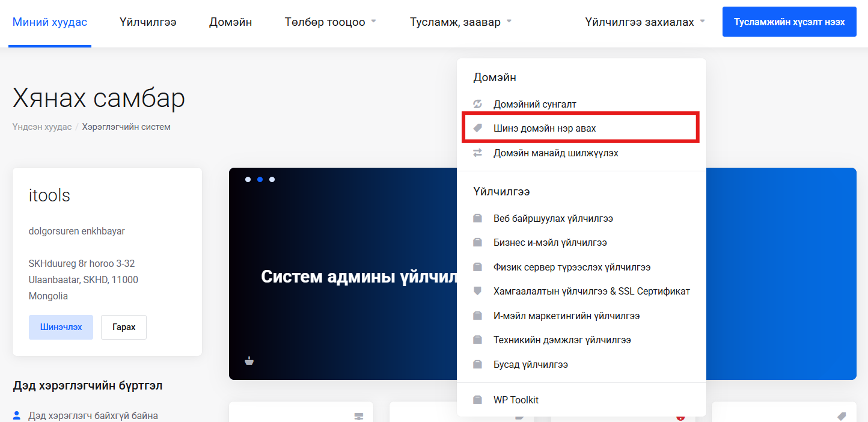The image size is (868, 422).
Task: Switch to the Миний хуудас tab
Action: pyautogui.click(x=50, y=22)
